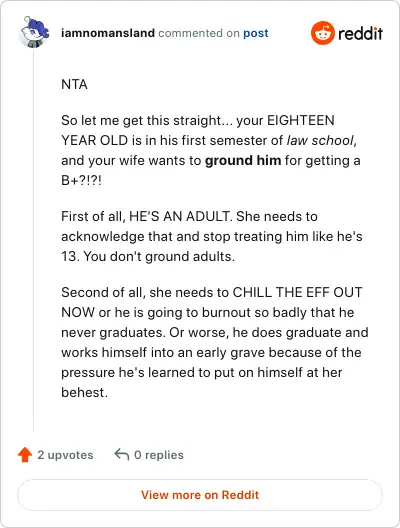Click the "2 upvotes" count label
The height and width of the screenshot is (528, 400).
click(65, 455)
